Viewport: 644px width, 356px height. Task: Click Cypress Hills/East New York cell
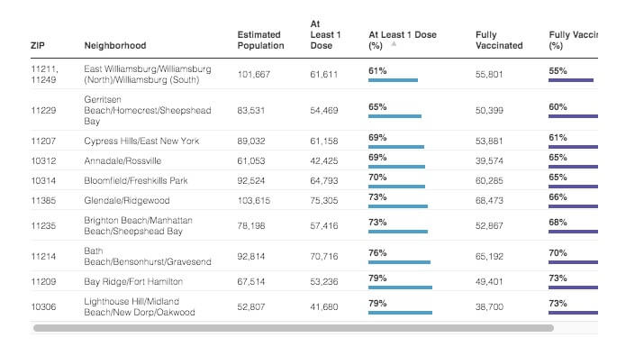click(x=141, y=141)
